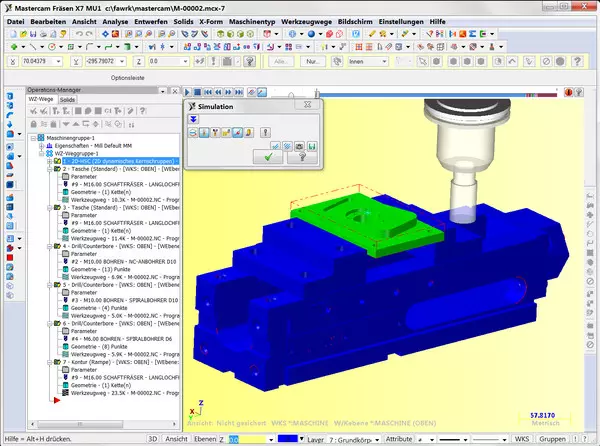Switch to the Solids tab
Viewport: 600px width, 446px height.
pyautogui.click(x=68, y=100)
